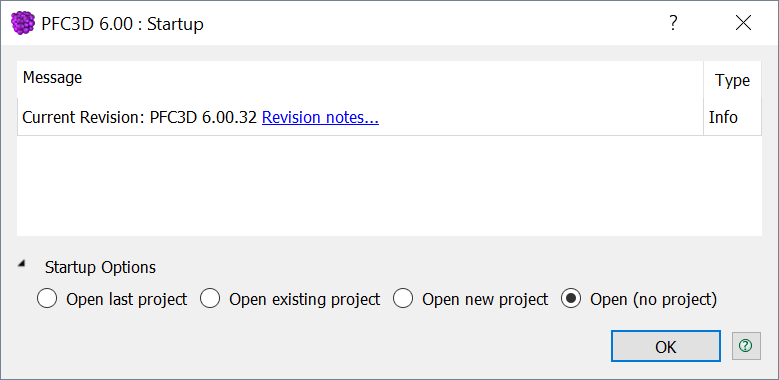Viewport: 779px width, 380px height.
Task: Open the Revision notes hyperlink
Action: (x=320, y=118)
